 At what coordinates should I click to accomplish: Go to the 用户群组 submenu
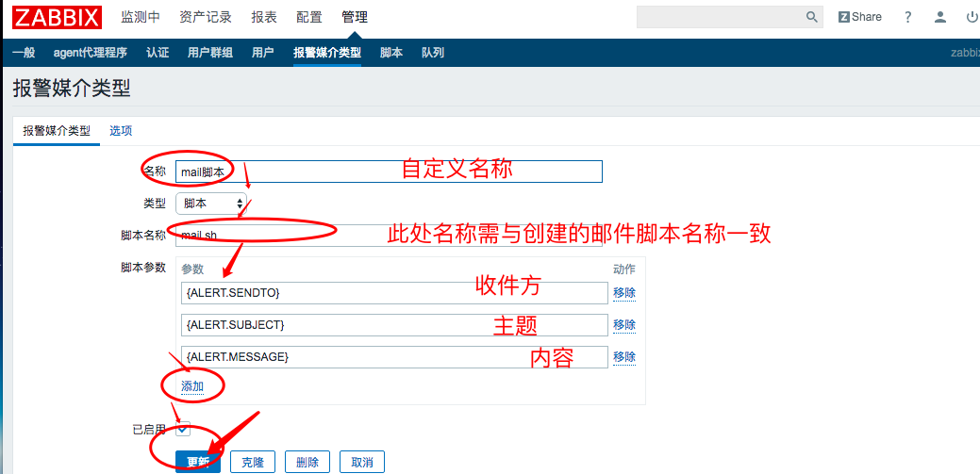click(210, 53)
